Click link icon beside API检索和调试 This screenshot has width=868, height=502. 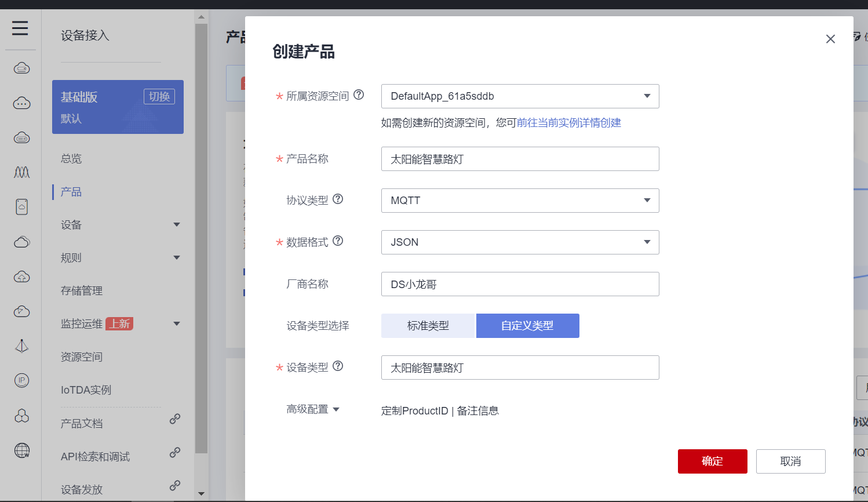[x=174, y=453]
